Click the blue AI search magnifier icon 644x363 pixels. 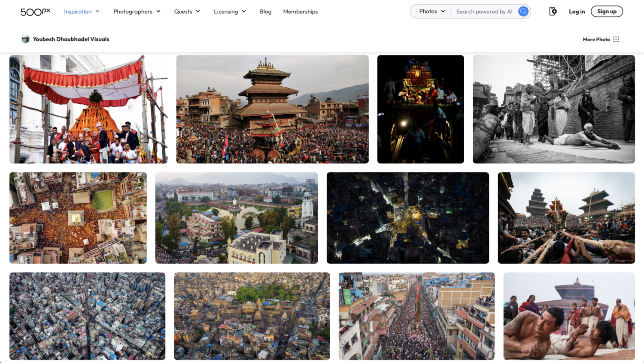[x=523, y=12]
